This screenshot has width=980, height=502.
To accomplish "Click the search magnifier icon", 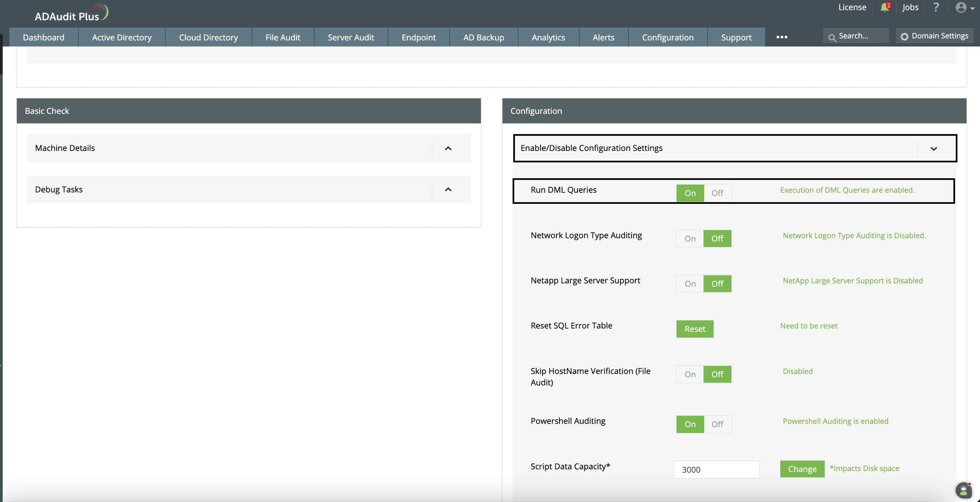I will (832, 37).
